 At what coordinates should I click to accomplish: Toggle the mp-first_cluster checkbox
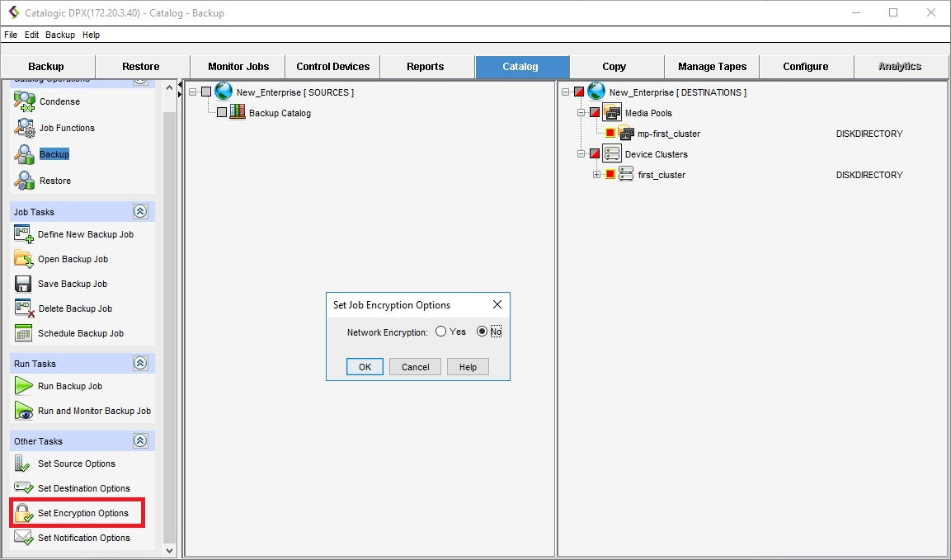(610, 134)
